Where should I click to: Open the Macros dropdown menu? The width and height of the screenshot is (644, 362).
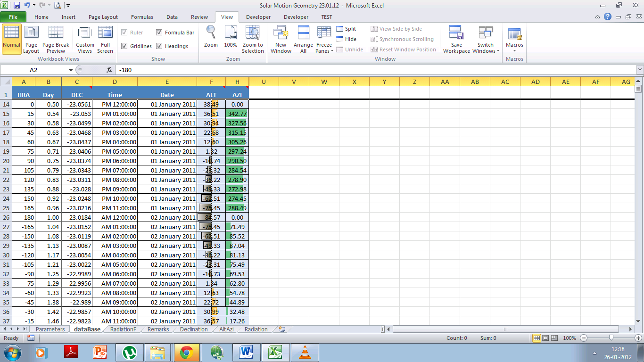click(514, 39)
